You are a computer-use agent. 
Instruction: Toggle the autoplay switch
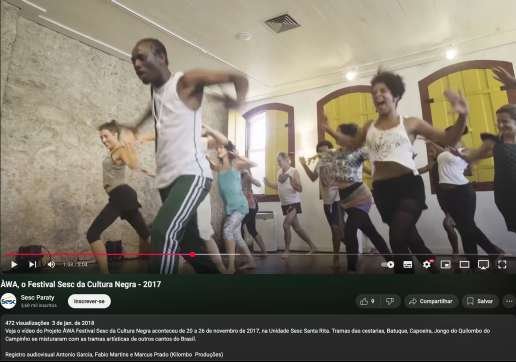click(388, 264)
